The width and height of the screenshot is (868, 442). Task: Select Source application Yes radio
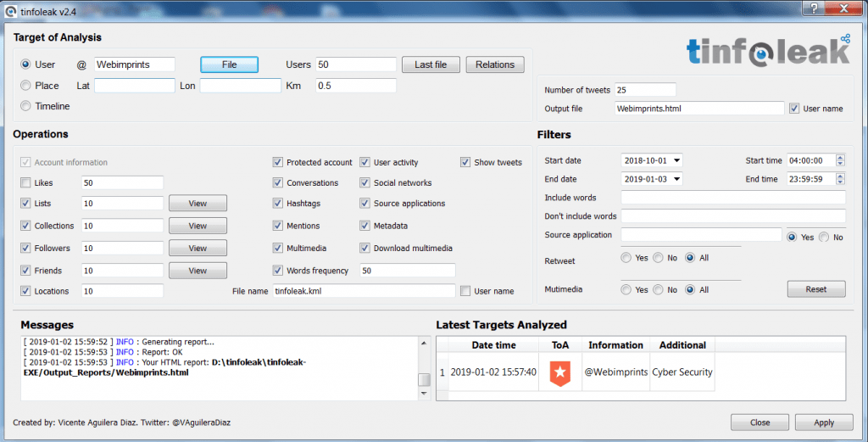click(x=793, y=237)
